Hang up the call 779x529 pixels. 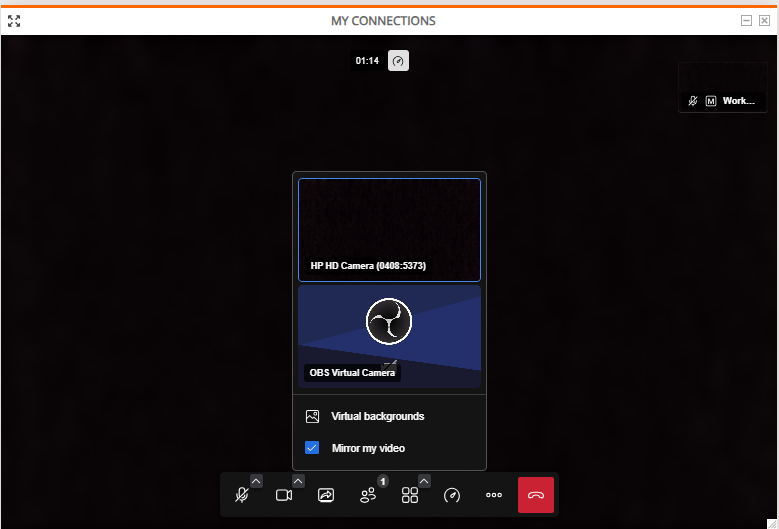[536, 495]
